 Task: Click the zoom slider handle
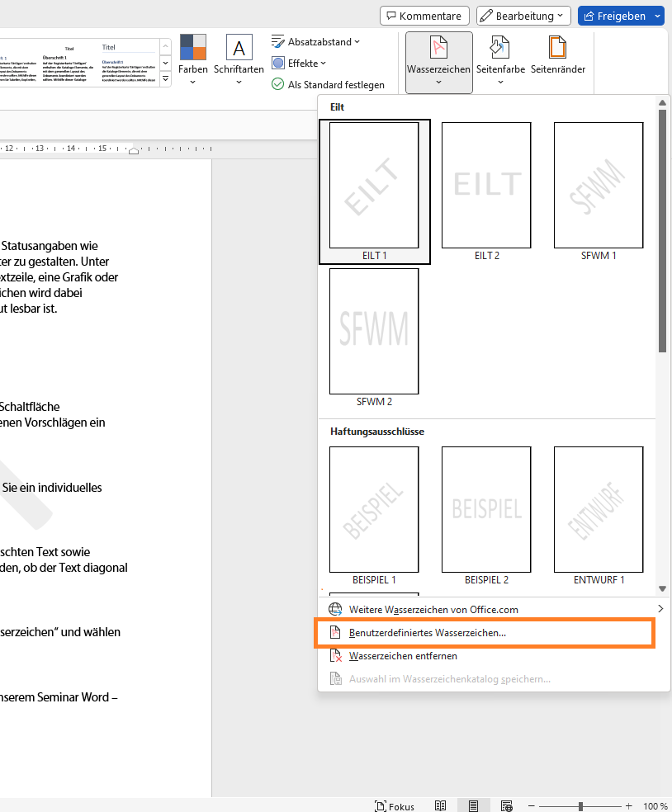581,805
